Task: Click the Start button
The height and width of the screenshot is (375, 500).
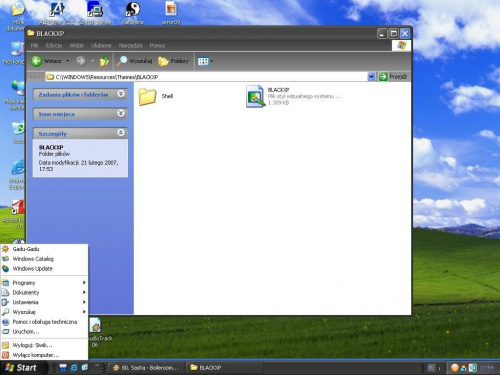Action: [22, 368]
